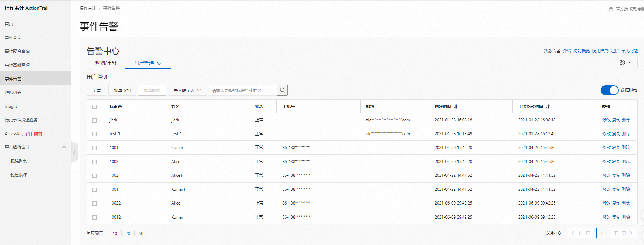Collapse the left sidebar with arrow handle
The width and height of the screenshot is (644, 245).
75,152
